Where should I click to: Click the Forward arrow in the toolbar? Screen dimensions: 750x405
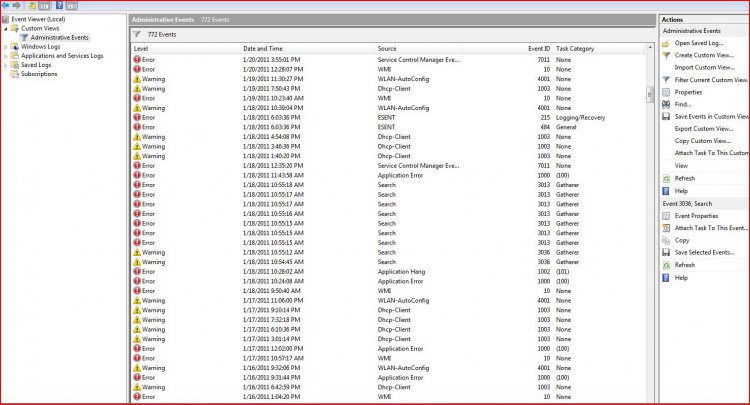[x=17, y=5]
